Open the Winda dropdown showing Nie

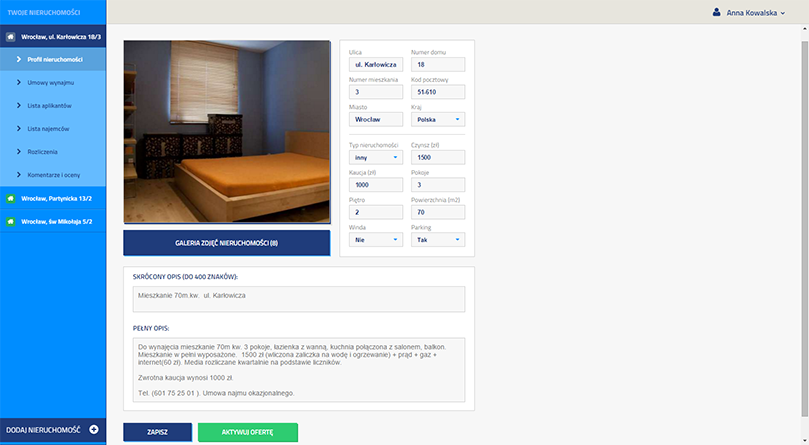pyautogui.click(x=376, y=240)
